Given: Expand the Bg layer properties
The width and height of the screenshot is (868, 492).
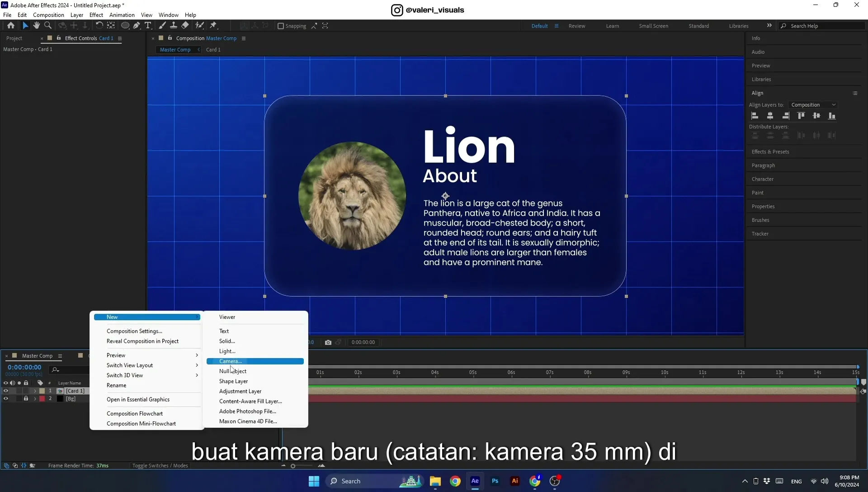Looking at the screenshot, I should (x=35, y=399).
